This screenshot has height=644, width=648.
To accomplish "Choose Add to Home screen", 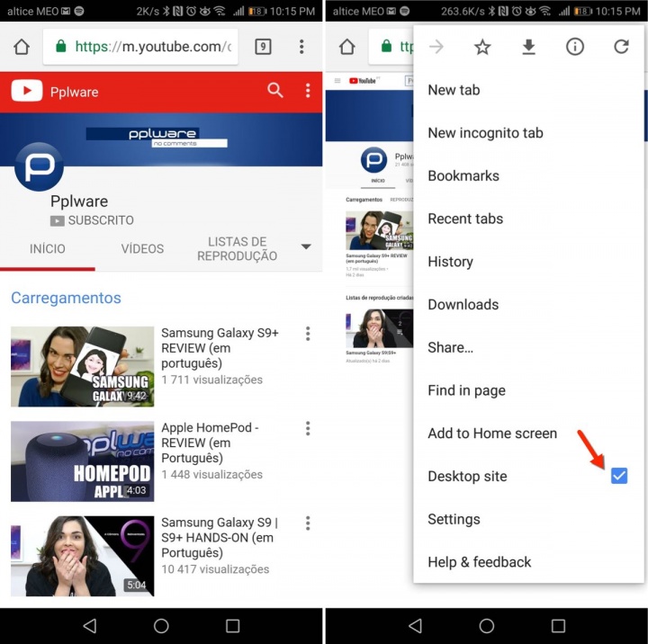I will click(x=528, y=434).
